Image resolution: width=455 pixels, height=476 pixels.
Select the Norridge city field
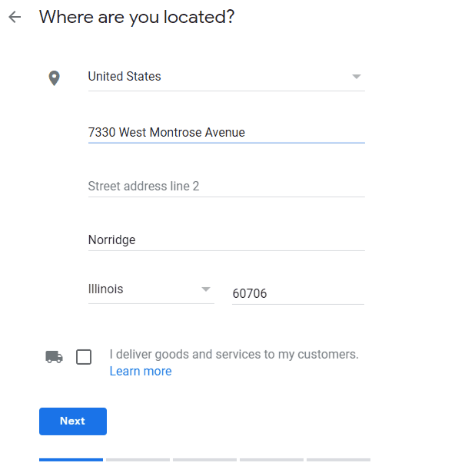tap(227, 240)
